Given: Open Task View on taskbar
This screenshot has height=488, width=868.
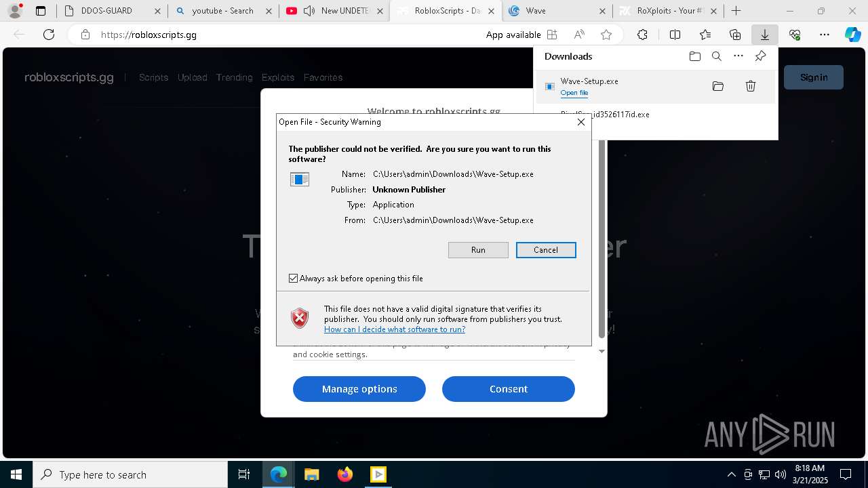Looking at the screenshot, I should (244, 474).
